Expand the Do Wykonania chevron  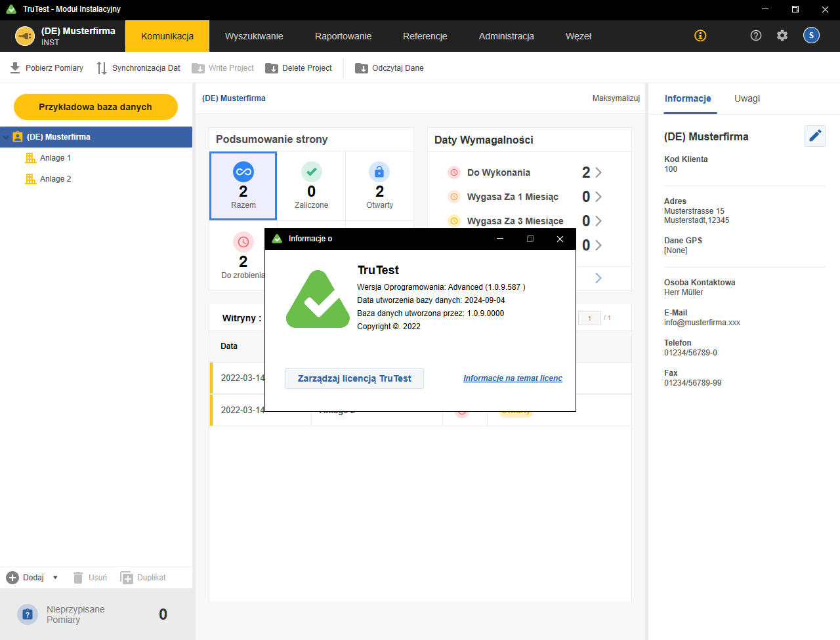(598, 172)
